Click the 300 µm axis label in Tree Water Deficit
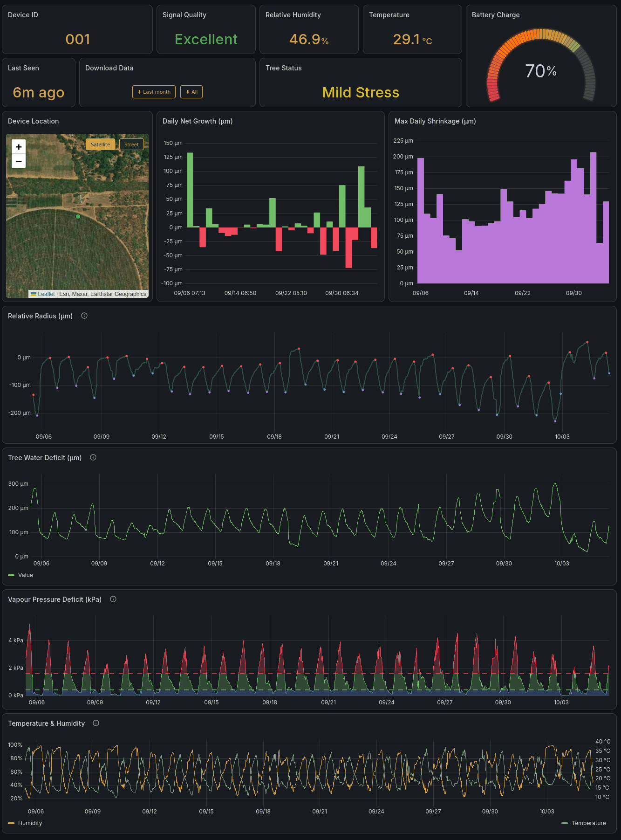The height and width of the screenshot is (840, 621). pyautogui.click(x=18, y=484)
